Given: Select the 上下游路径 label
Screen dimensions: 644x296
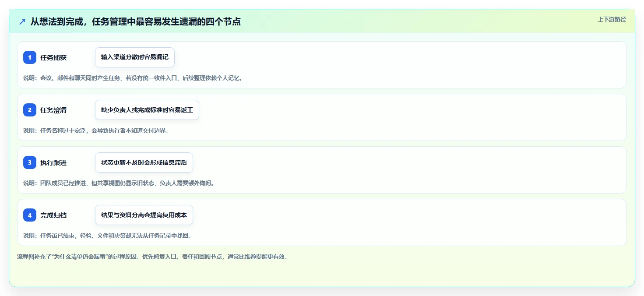Looking at the screenshot, I should tap(612, 19).
